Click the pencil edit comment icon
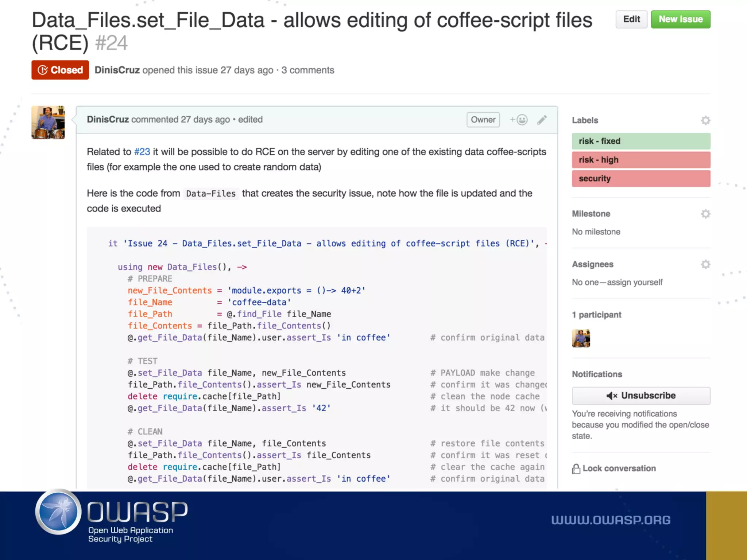 (x=542, y=120)
